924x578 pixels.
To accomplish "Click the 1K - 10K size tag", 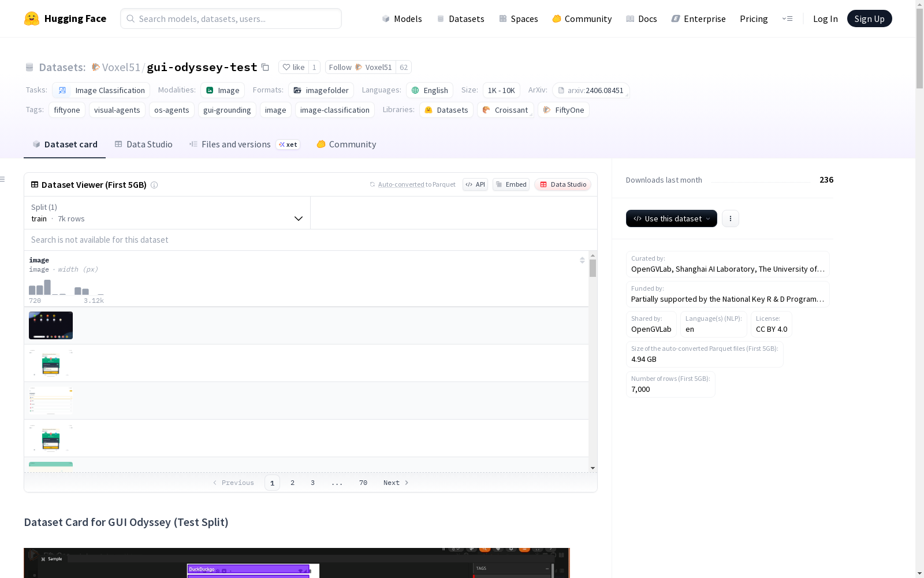I will coord(501,90).
